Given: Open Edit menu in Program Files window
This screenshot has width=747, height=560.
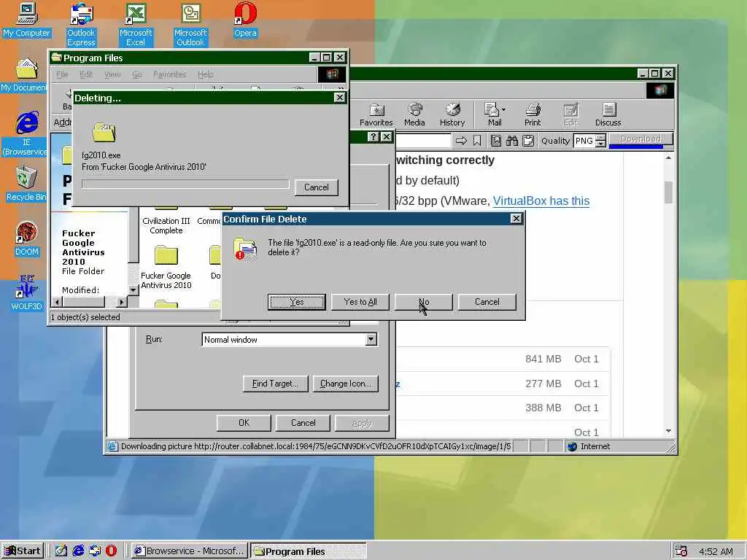Looking at the screenshot, I should (86, 74).
